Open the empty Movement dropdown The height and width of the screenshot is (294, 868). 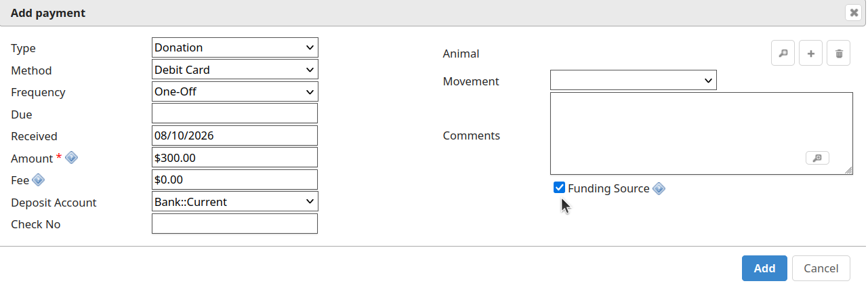pyautogui.click(x=634, y=80)
